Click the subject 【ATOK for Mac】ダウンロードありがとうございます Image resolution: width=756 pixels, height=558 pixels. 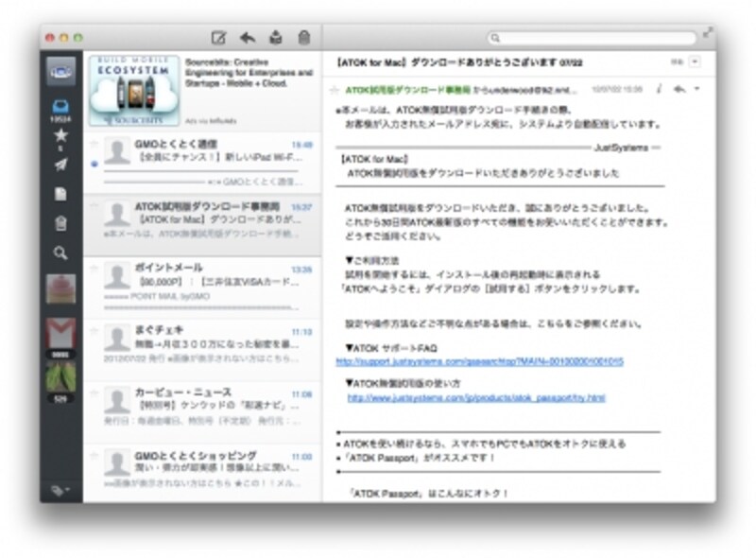[x=445, y=62]
